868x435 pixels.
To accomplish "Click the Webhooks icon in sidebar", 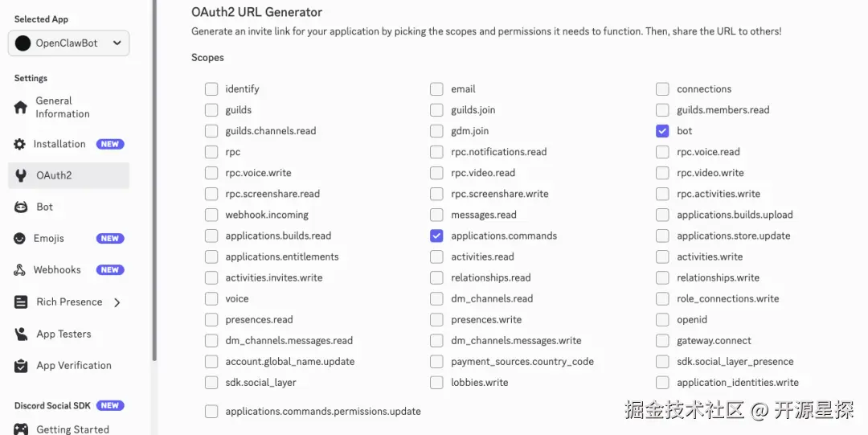I will 20,270.
